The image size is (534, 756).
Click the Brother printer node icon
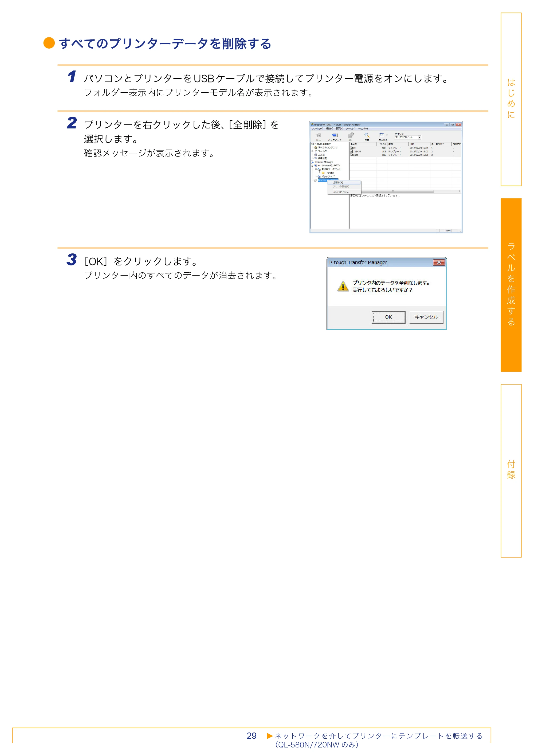pos(316,180)
